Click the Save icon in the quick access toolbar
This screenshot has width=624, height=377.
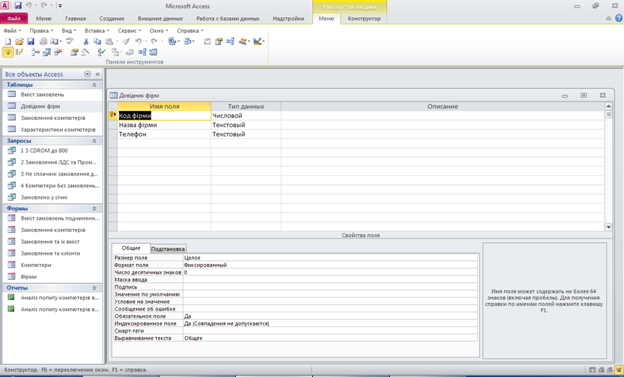pyautogui.click(x=18, y=6)
